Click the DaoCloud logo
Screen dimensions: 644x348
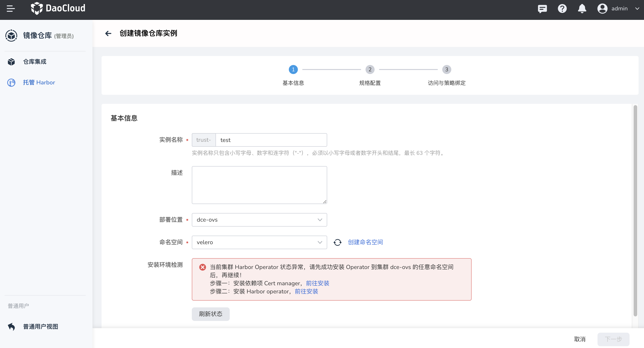point(58,9)
